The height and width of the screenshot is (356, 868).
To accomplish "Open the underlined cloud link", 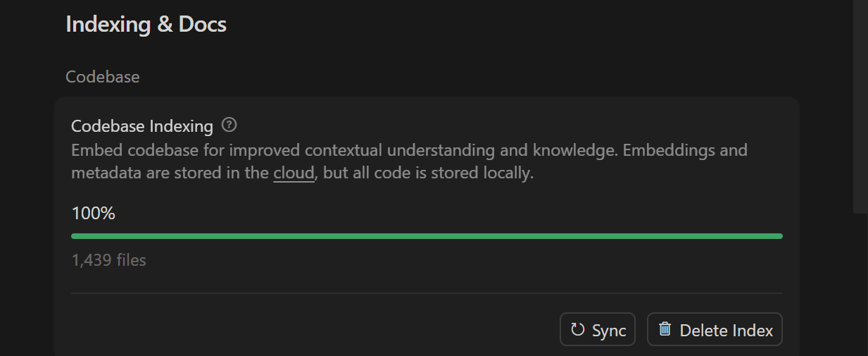I will point(294,173).
